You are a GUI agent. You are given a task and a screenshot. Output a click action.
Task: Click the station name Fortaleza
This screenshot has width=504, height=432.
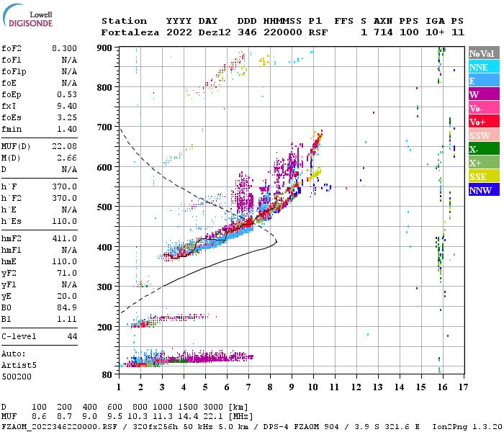pyautogui.click(x=130, y=32)
